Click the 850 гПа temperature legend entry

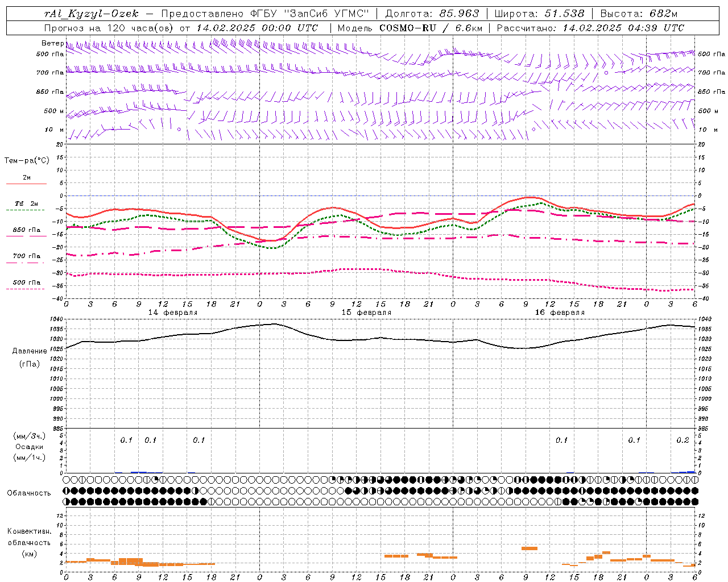click(x=27, y=230)
